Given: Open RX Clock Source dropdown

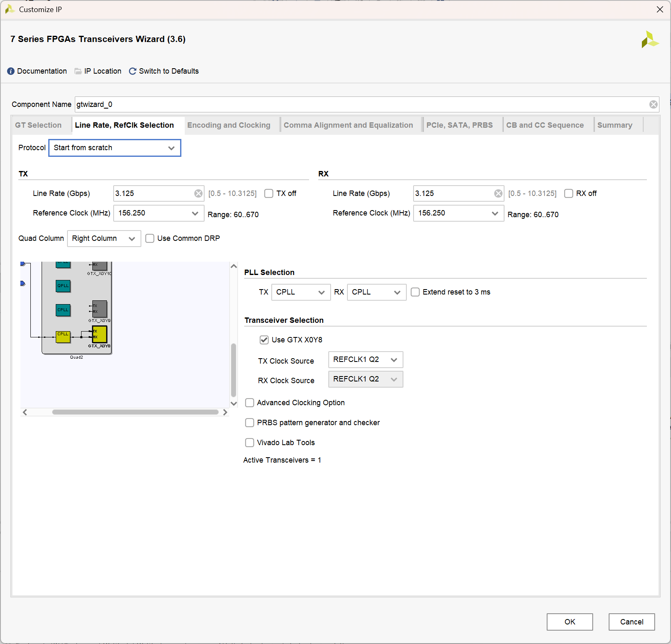Looking at the screenshot, I should (366, 379).
